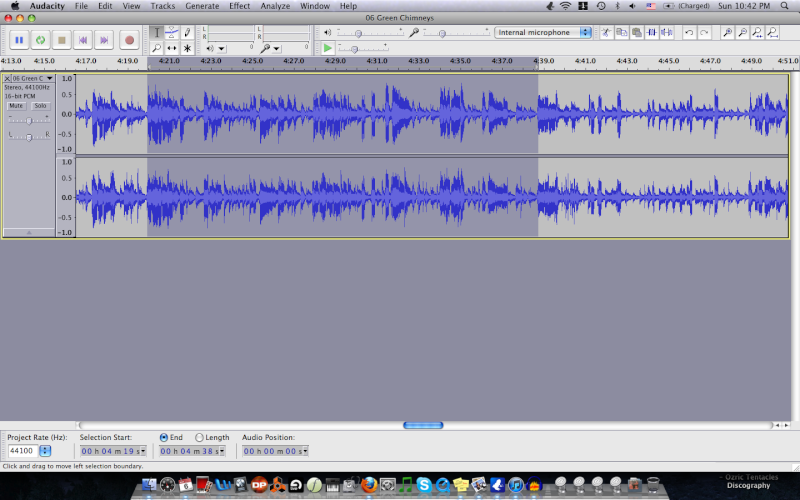The height and width of the screenshot is (500, 800).
Task: Click the Time Machine menu bar icon
Action: click(x=601, y=6)
